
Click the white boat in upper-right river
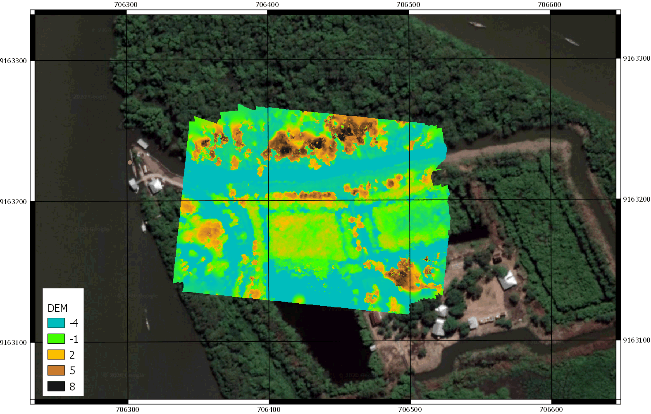[570, 41]
